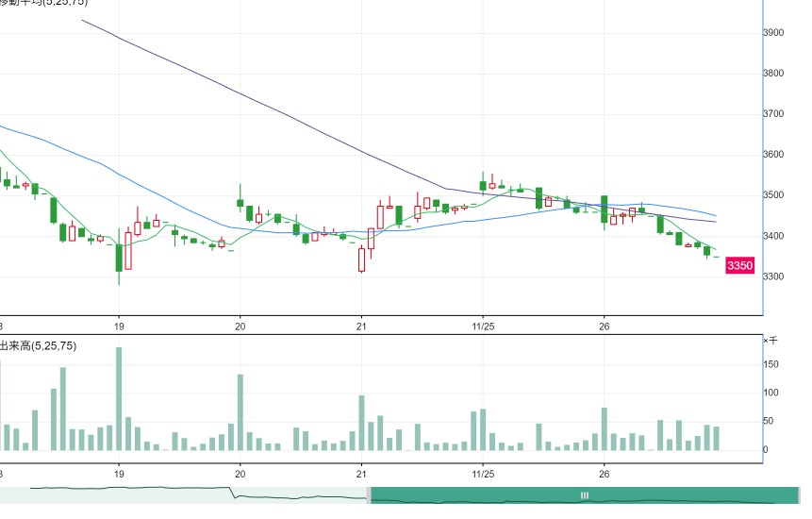Select the large red candlestick after date 19
Image resolution: width=812 pixels, height=519 pixels.
click(x=128, y=251)
